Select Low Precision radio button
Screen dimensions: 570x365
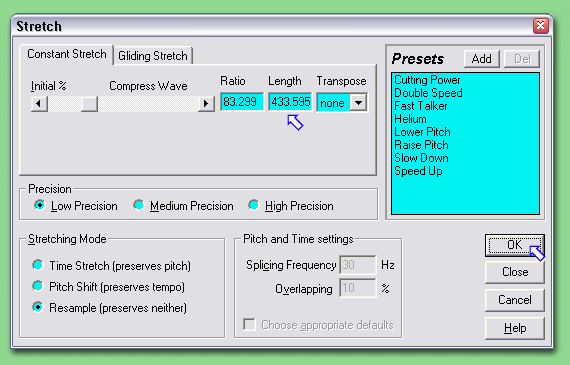point(39,205)
